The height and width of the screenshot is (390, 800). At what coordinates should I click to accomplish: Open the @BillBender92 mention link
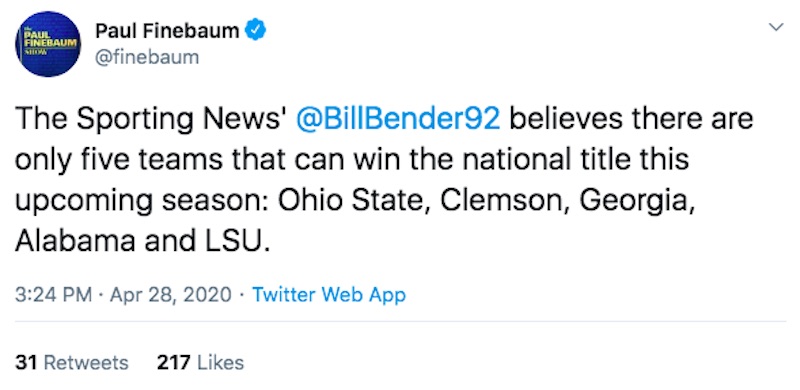coord(396,119)
